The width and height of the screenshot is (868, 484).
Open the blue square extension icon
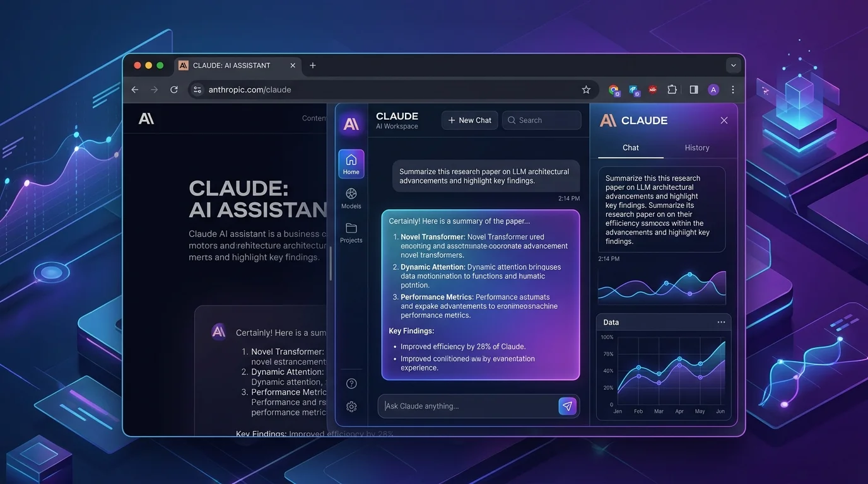point(634,90)
